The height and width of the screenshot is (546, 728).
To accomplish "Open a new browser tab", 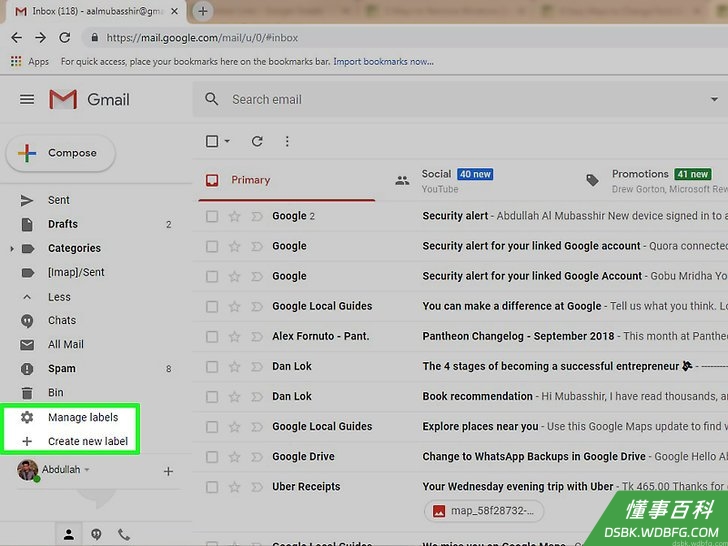I will [202, 11].
